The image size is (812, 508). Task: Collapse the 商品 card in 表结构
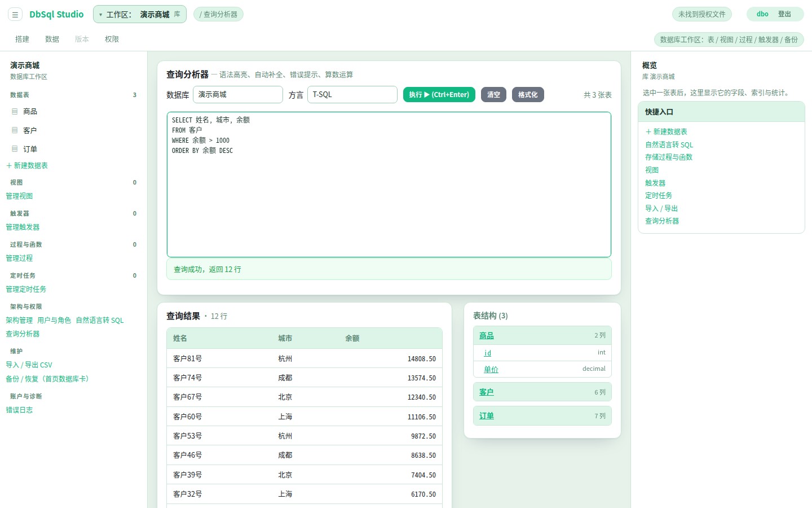(542, 335)
